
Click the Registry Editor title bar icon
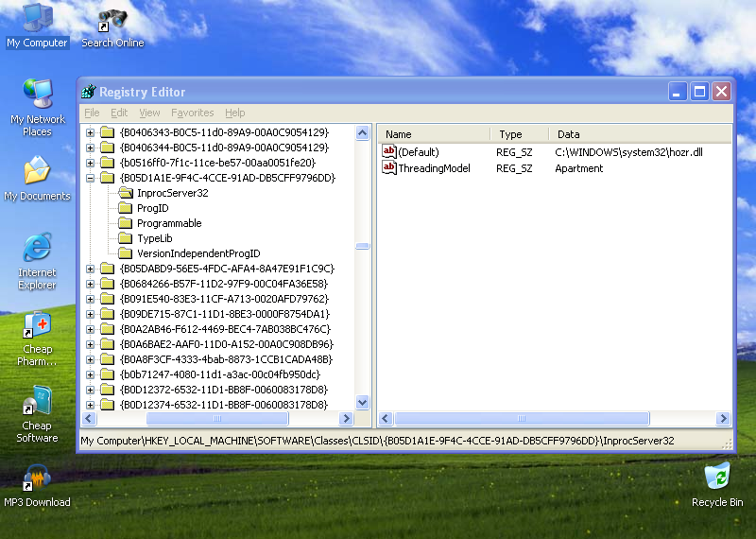coord(89,91)
